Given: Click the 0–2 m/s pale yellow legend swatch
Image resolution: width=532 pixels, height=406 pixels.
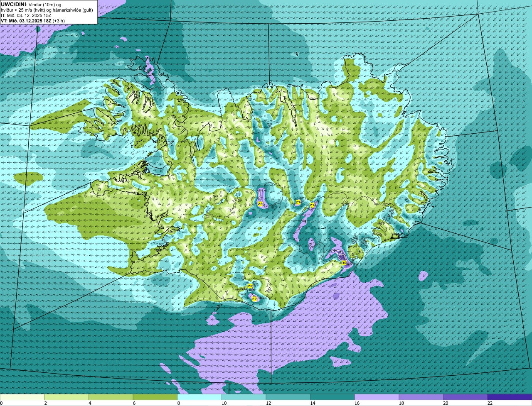Looking at the screenshot, I should [22, 397].
